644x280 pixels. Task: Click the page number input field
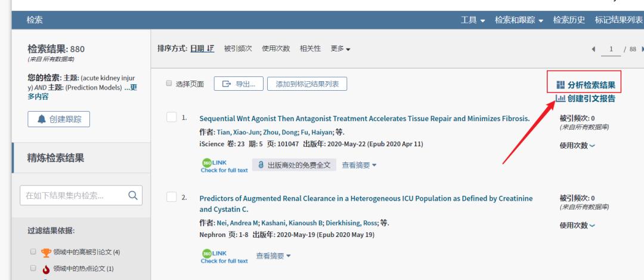tap(611, 50)
